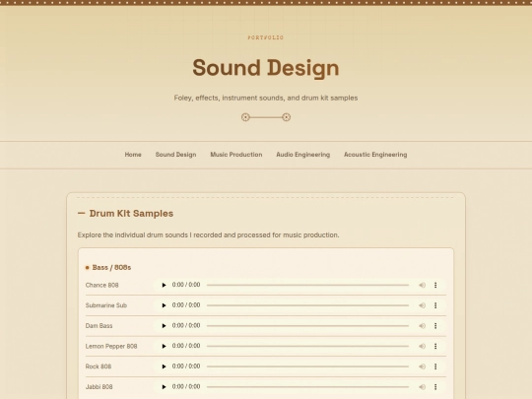Mute the Lemon Pepper 808 audio player
Image resolution: width=532 pixels, height=399 pixels.
[x=422, y=346]
